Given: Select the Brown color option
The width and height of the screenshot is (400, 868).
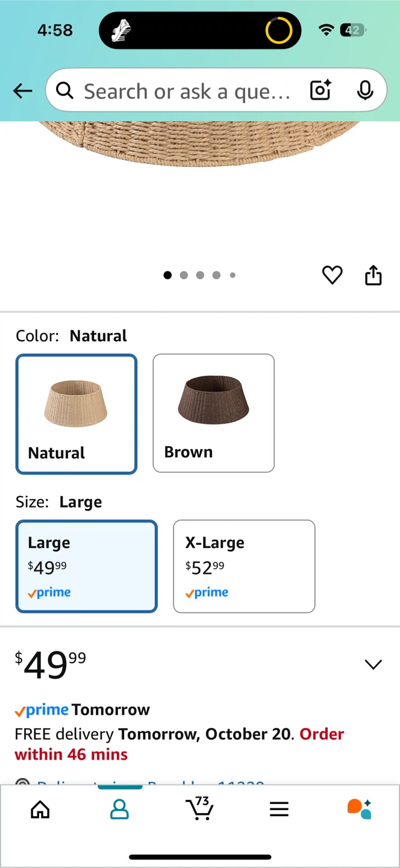Looking at the screenshot, I should coord(214,413).
